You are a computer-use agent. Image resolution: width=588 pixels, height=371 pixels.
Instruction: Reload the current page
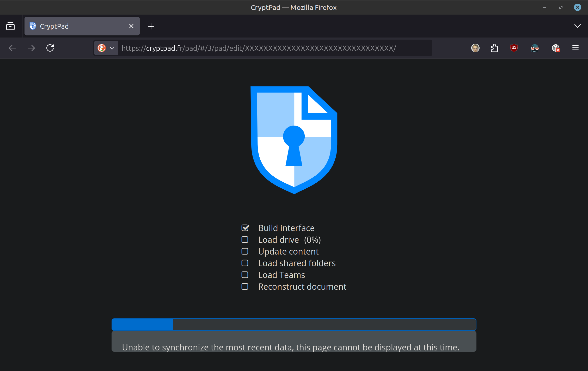click(x=50, y=48)
